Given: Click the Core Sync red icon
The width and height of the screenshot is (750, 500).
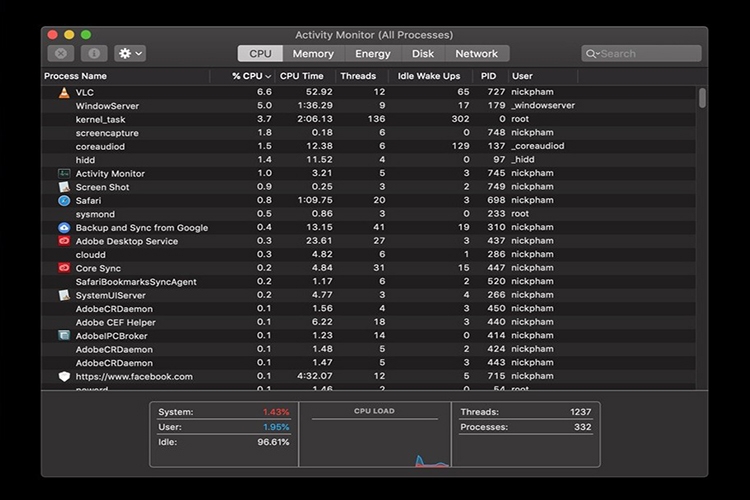Looking at the screenshot, I should (64, 268).
